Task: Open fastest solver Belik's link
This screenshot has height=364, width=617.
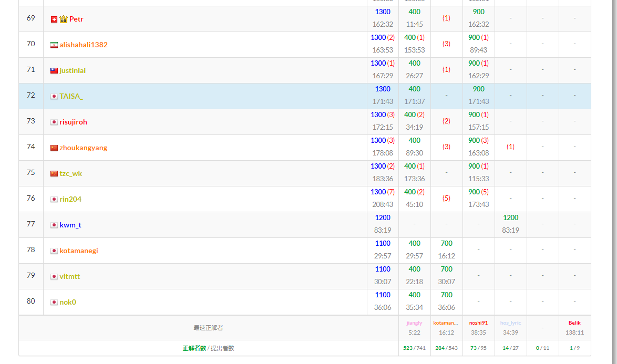Action: click(x=574, y=323)
